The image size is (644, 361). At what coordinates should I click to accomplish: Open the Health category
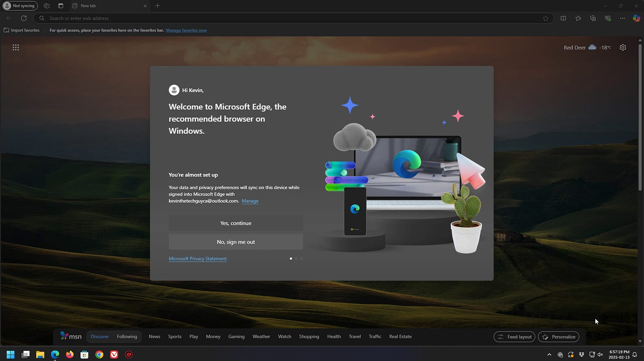(x=334, y=336)
